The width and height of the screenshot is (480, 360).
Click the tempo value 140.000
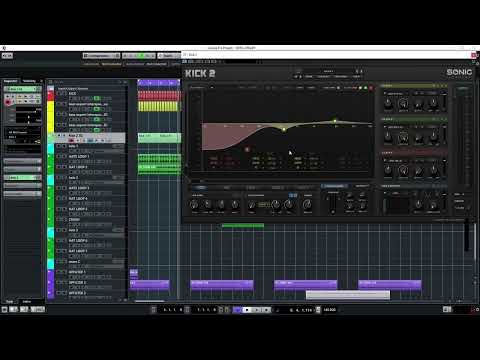click(x=330, y=310)
